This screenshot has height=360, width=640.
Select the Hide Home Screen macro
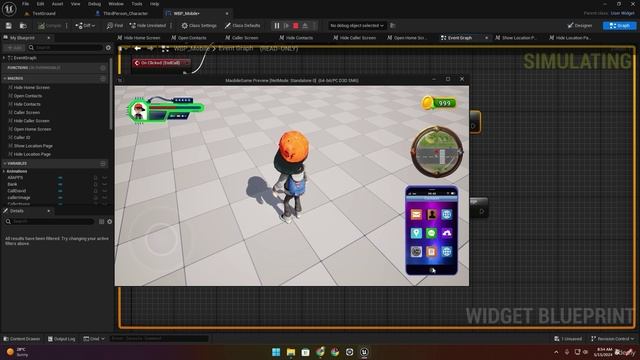click(31, 87)
